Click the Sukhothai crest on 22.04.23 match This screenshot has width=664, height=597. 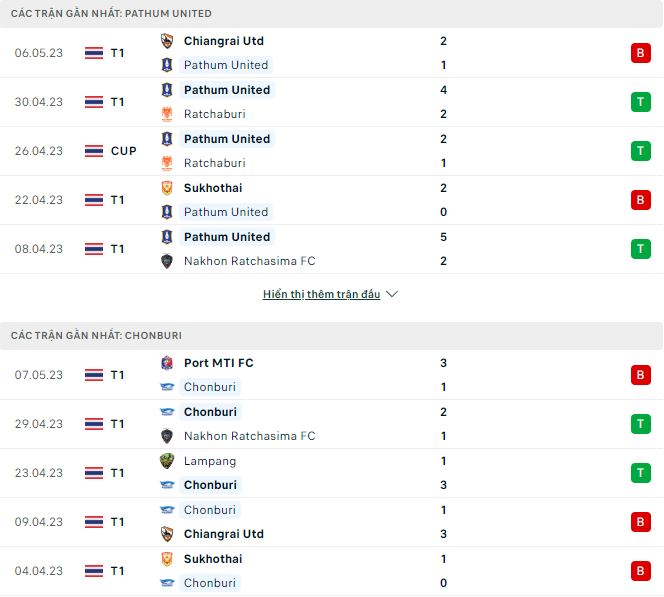click(167, 188)
